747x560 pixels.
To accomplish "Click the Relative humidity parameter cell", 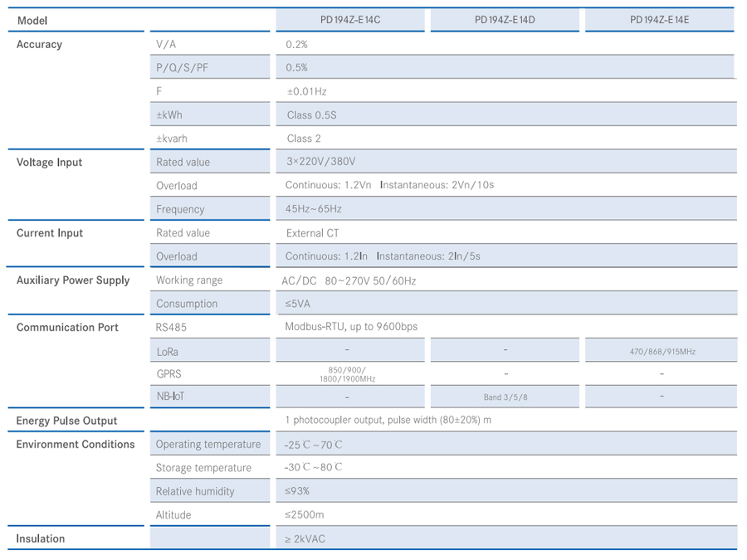I will 210,491.
